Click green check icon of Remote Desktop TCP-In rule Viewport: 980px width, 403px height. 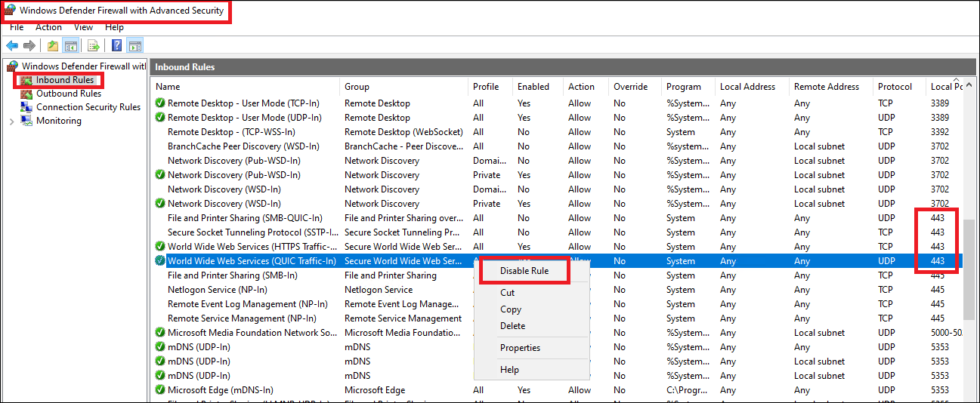159,103
